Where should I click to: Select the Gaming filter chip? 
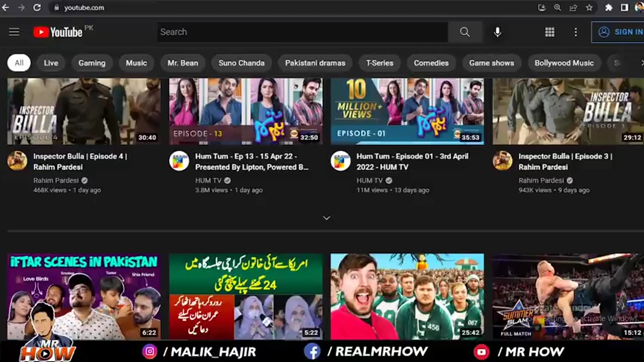(92, 63)
